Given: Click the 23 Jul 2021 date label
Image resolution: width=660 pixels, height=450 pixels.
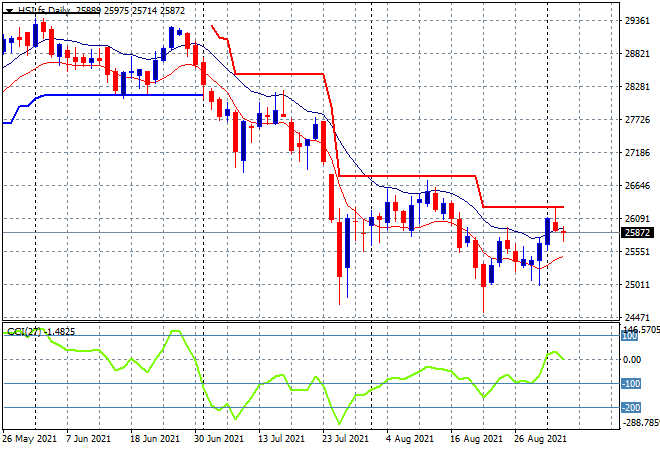Looking at the screenshot, I should click(x=346, y=439).
